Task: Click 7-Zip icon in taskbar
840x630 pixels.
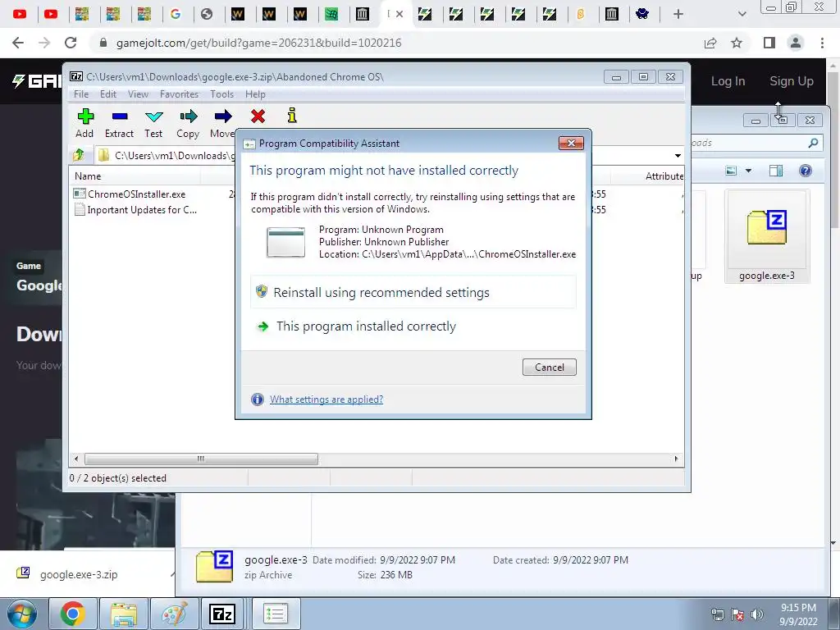Action: click(x=222, y=614)
